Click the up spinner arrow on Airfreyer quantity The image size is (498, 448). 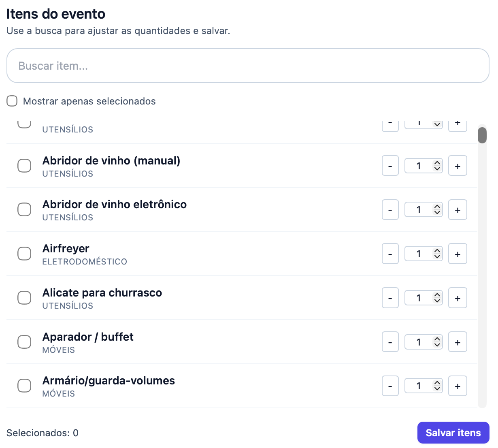[437, 251]
